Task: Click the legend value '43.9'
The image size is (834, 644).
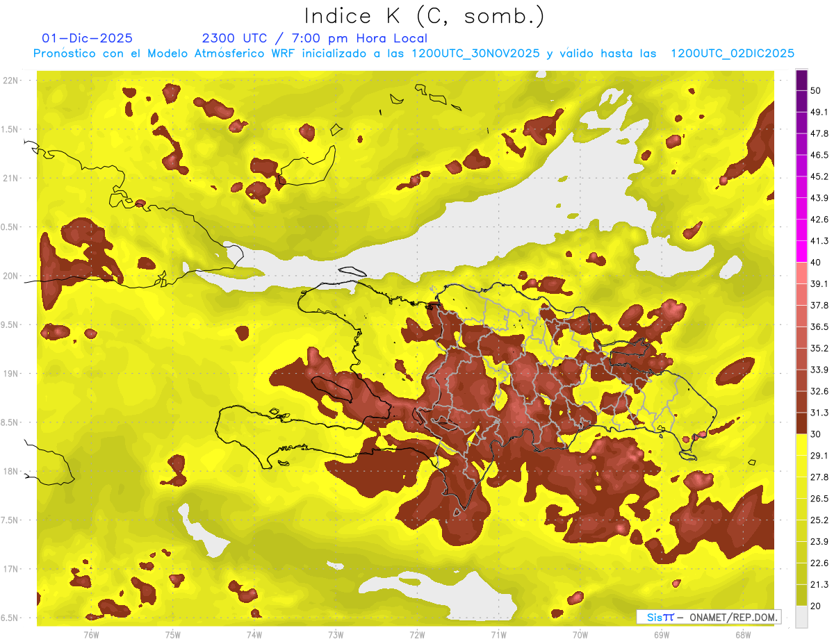Action: tap(819, 198)
